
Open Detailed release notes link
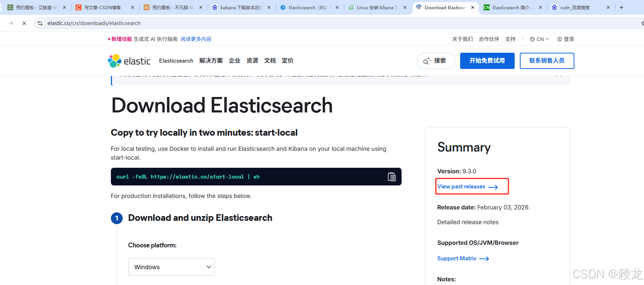468,222
